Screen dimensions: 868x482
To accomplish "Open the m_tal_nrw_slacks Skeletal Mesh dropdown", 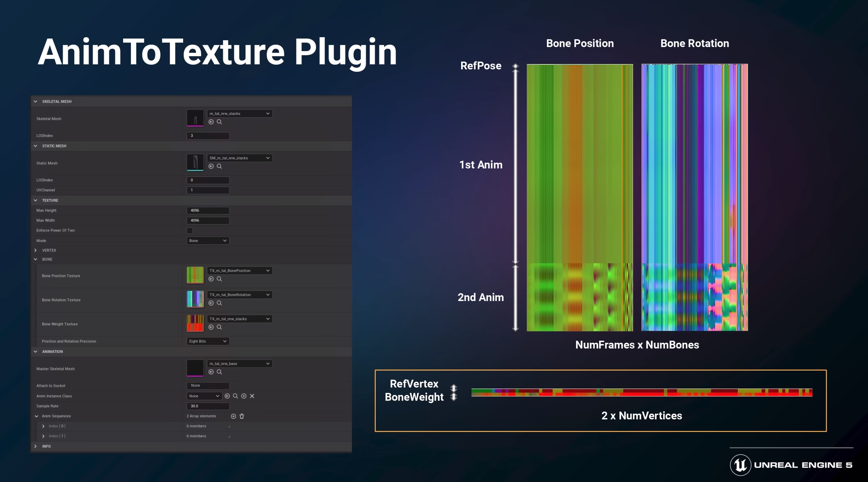I will [239, 113].
